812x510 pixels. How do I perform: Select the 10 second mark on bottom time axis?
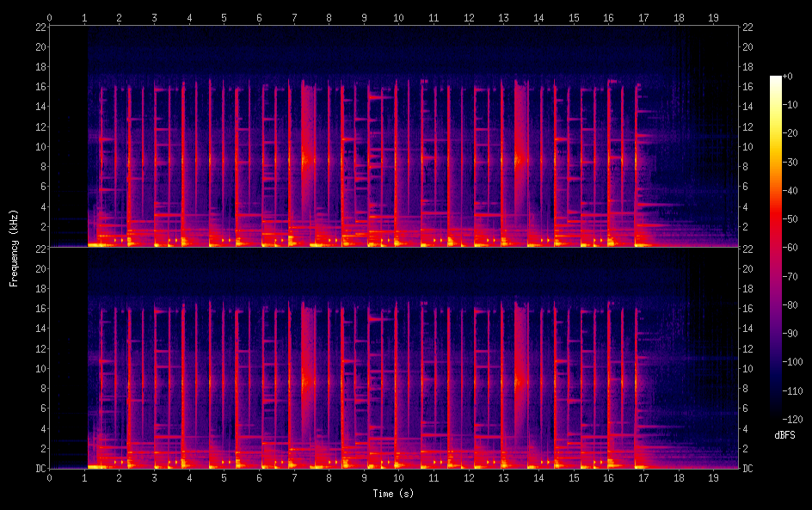click(x=397, y=476)
